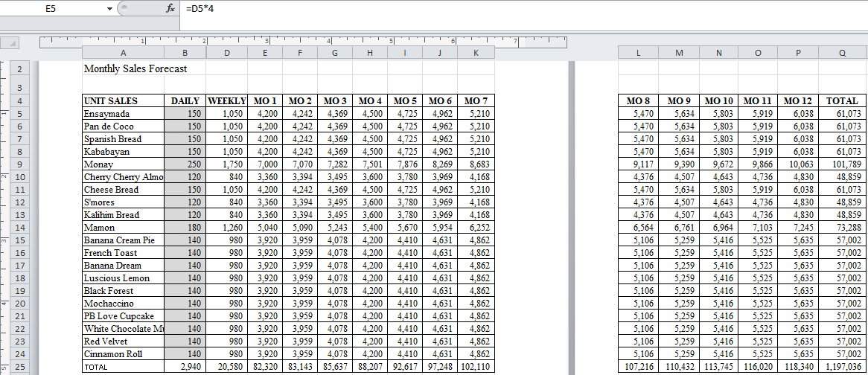Select column A header

123,53
